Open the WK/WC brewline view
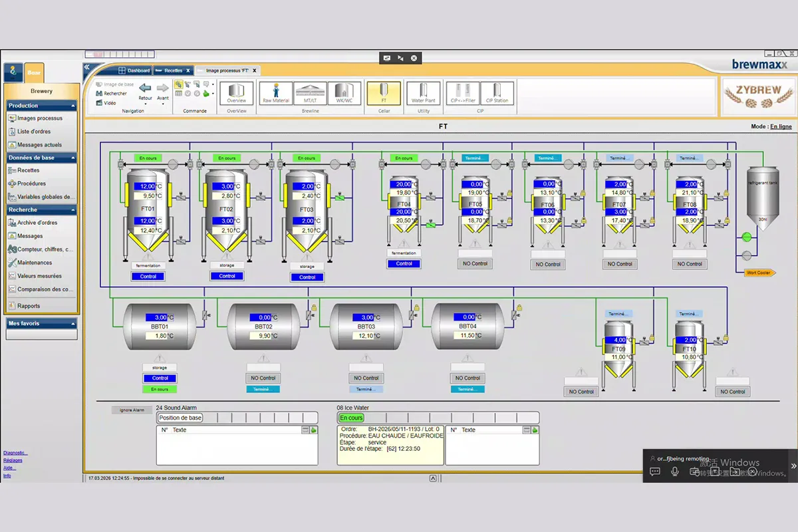 (344, 93)
